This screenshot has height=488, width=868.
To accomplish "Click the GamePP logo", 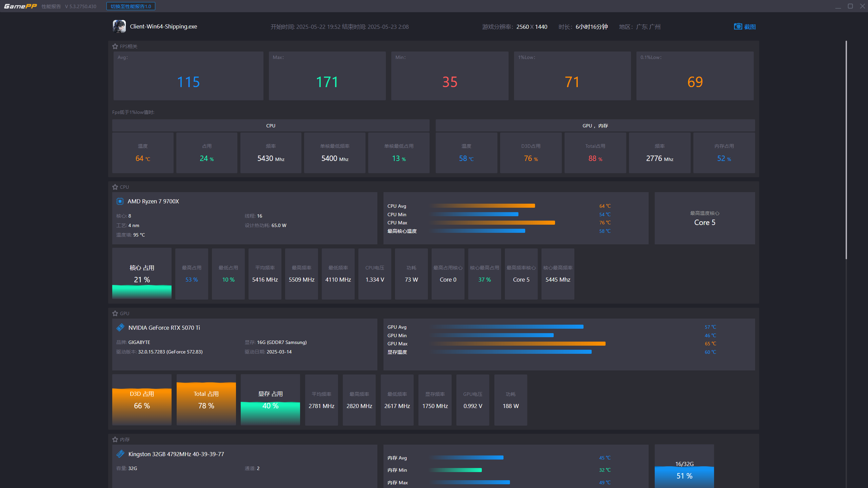I will pos(20,6).
